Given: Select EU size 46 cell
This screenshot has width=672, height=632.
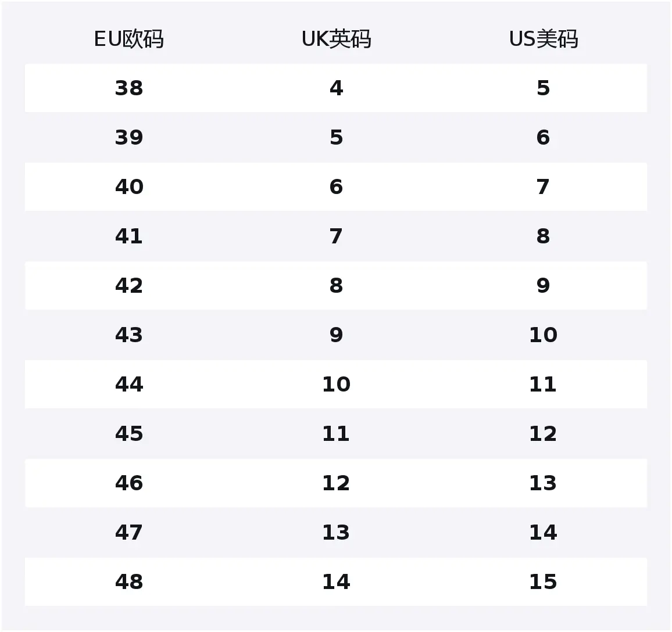Looking at the screenshot, I should pos(128,483).
